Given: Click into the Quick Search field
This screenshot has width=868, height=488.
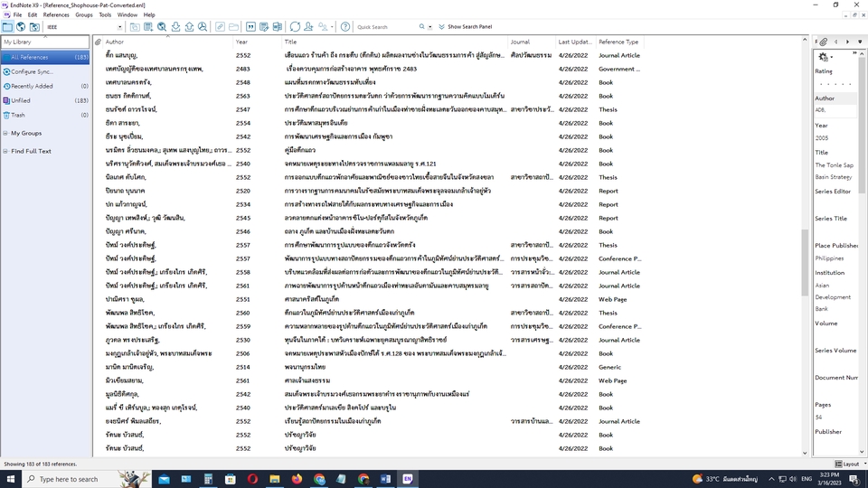Looking at the screenshot, I should pyautogui.click(x=386, y=26).
